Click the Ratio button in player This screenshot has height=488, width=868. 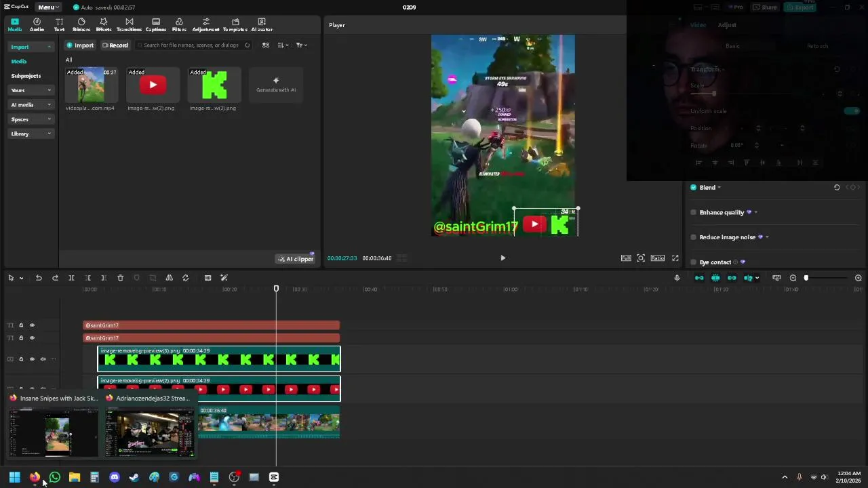pyautogui.click(x=658, y=258)
